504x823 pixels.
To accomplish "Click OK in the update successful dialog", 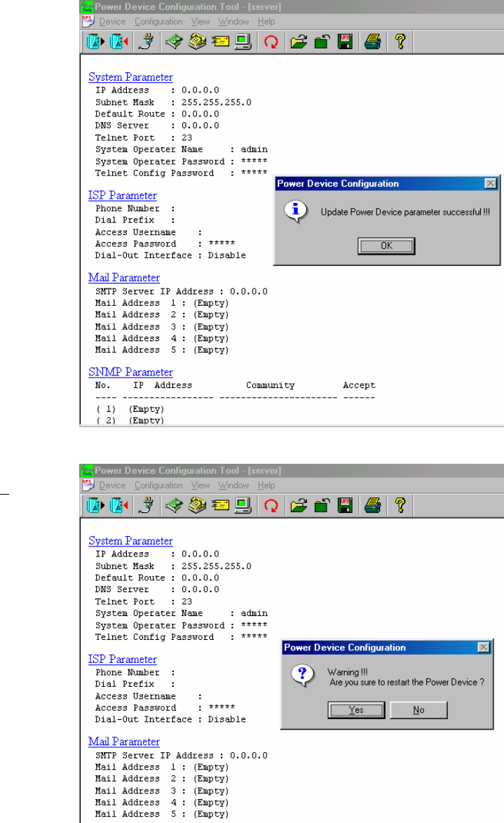I will pos(386,246).
